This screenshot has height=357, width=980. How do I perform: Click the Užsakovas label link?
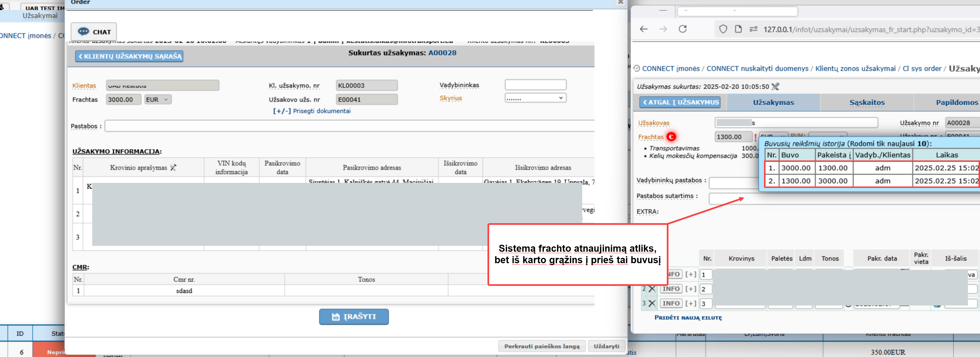pos(654,123)
